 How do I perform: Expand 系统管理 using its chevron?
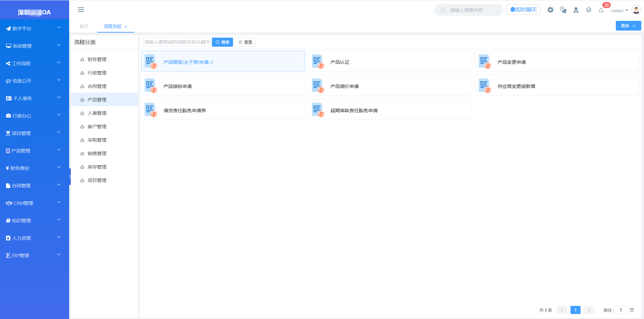coord(59,45)
